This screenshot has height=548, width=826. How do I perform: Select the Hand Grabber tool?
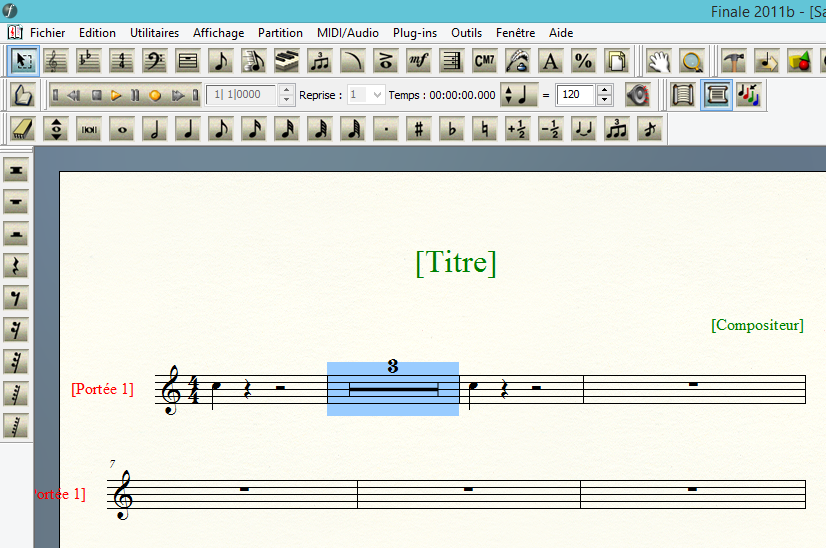pyautogui.click(x=658, y=61)
